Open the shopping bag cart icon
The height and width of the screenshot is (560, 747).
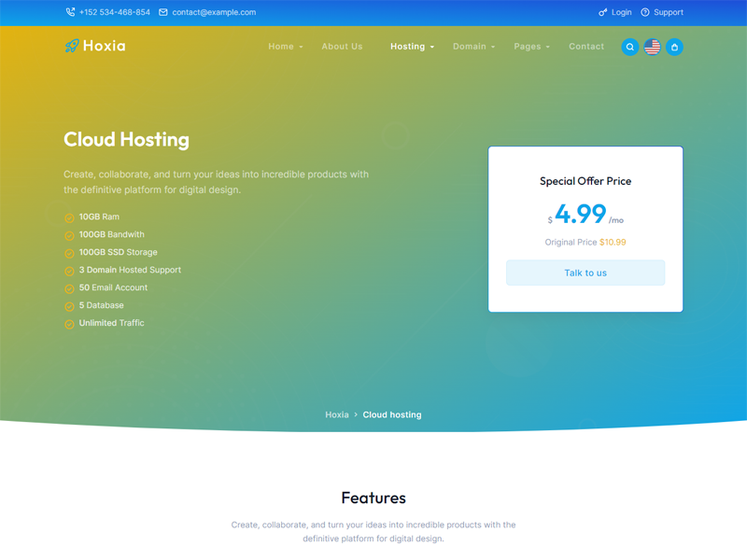674,47
